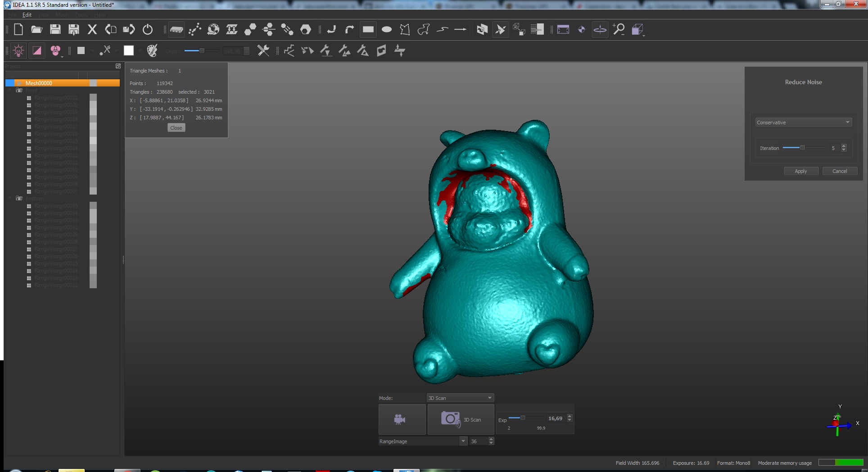Click the power symbol toolbar icon
This screenshot has height=472, width=868.
click(147, 30)
